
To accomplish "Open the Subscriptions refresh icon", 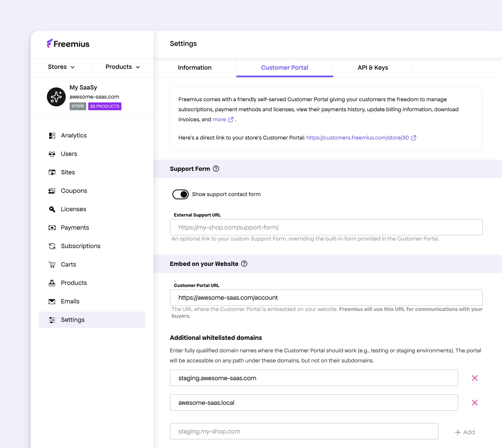I will click(52, 246).
